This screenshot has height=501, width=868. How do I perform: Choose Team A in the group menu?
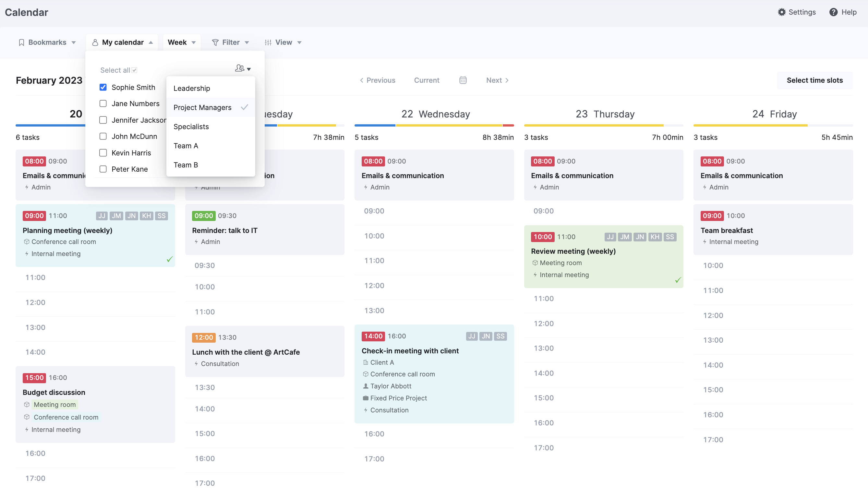pyautogui.click(x=186, y=146)
